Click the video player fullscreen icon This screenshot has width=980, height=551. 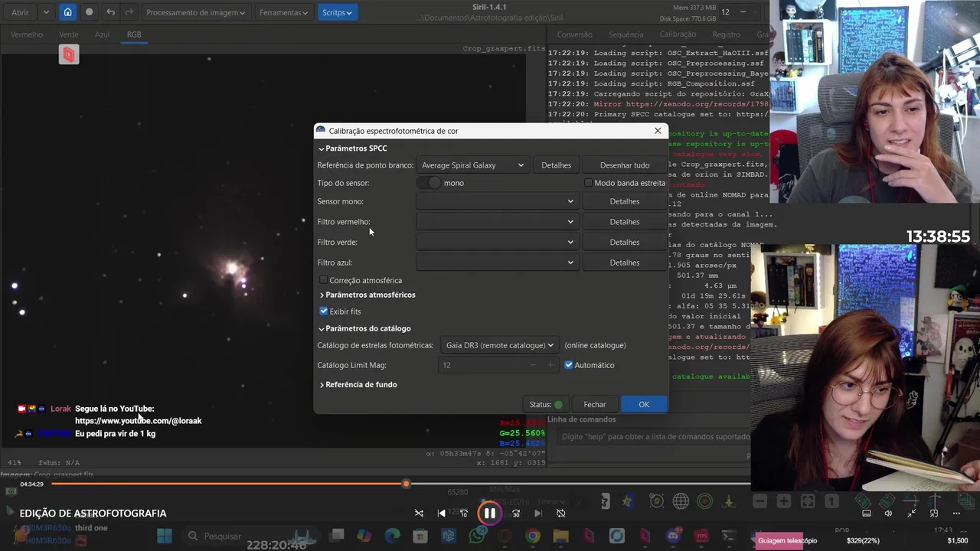click(911, 514)
